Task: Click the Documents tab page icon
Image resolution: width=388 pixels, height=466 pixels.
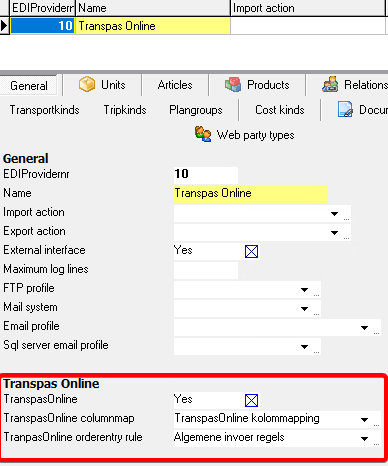Action: 345,110
